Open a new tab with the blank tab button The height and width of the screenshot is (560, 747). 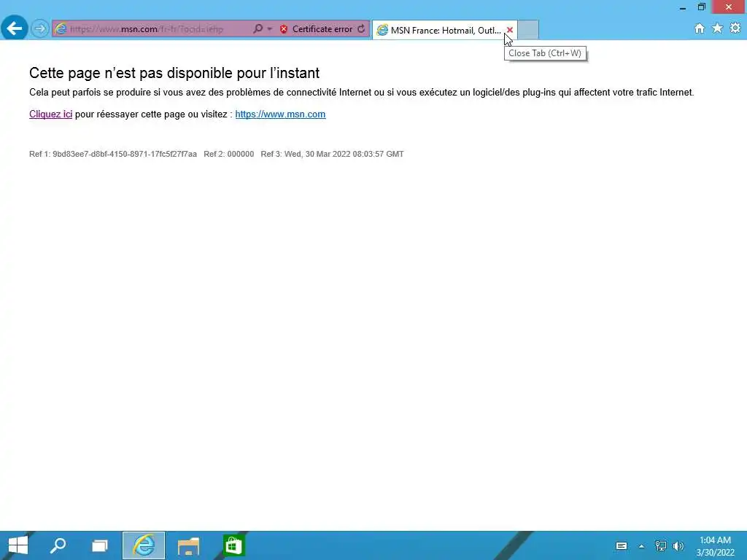point(528,30)
